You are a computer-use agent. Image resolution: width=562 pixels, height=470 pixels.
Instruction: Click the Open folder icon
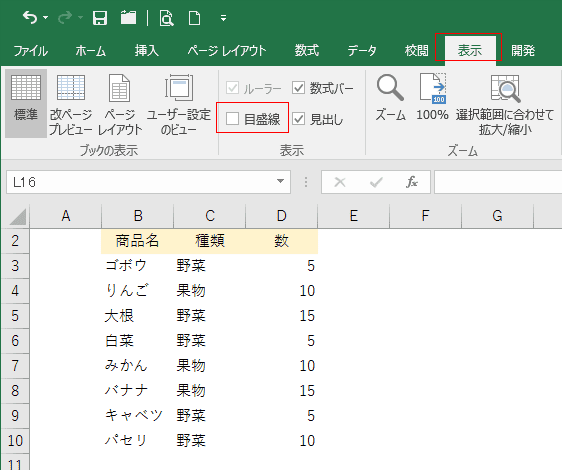(128, 18)
